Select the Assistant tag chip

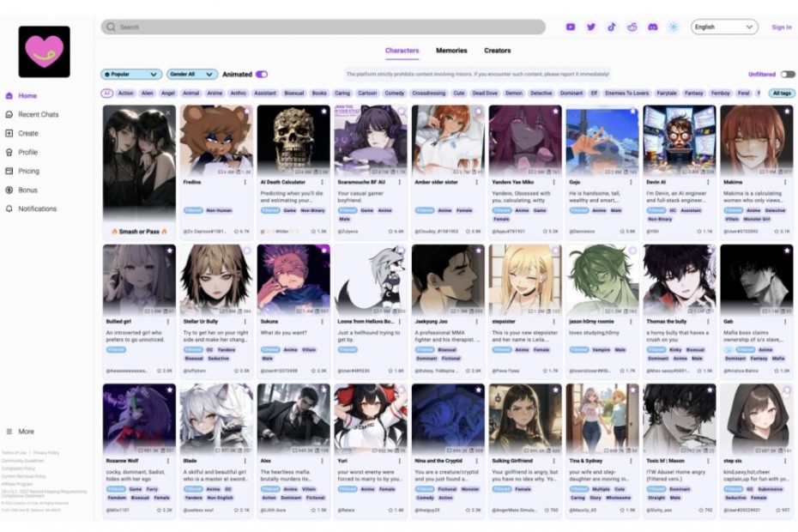pyautogui.click(x=265, y=94)
